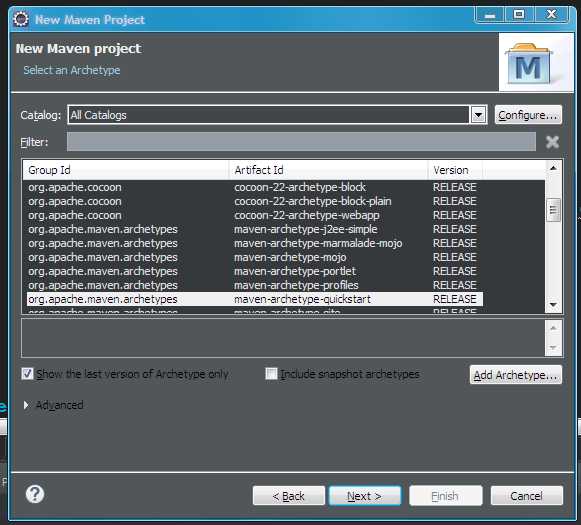Go to the previous page with Back
The width and height of the screenshot is (581, 525).
[289, 496]
